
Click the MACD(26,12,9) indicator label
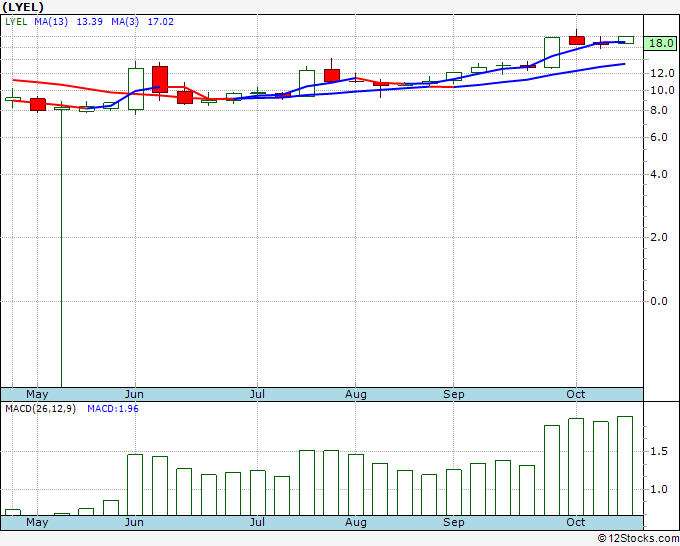40,409
